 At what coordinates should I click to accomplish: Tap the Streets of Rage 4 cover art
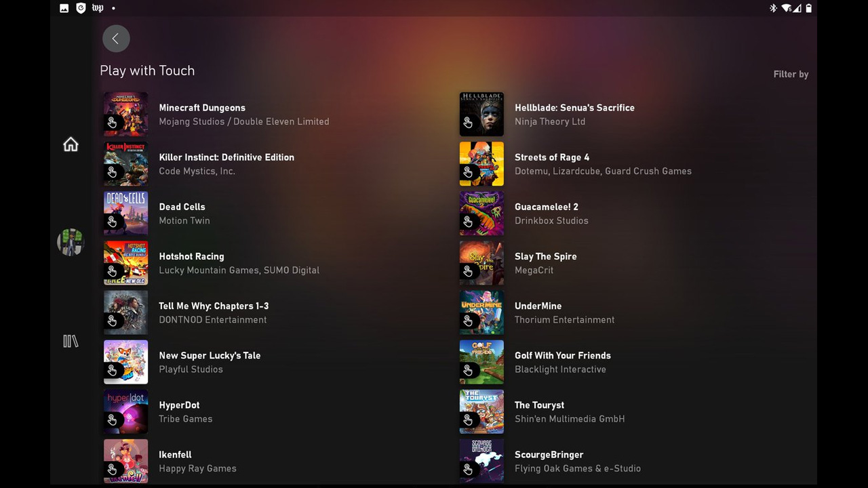pyautogui.click(x=481, y=163)
